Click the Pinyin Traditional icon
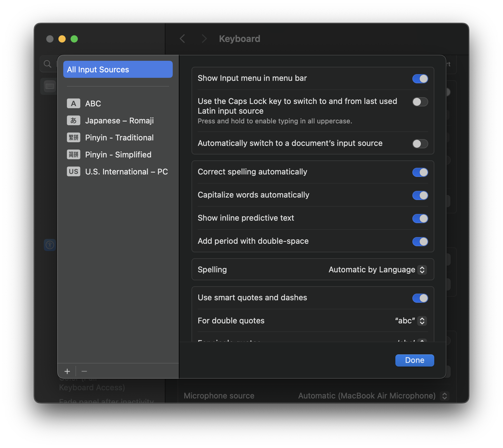Screen dimensions: 503x448 pos(74,138)
